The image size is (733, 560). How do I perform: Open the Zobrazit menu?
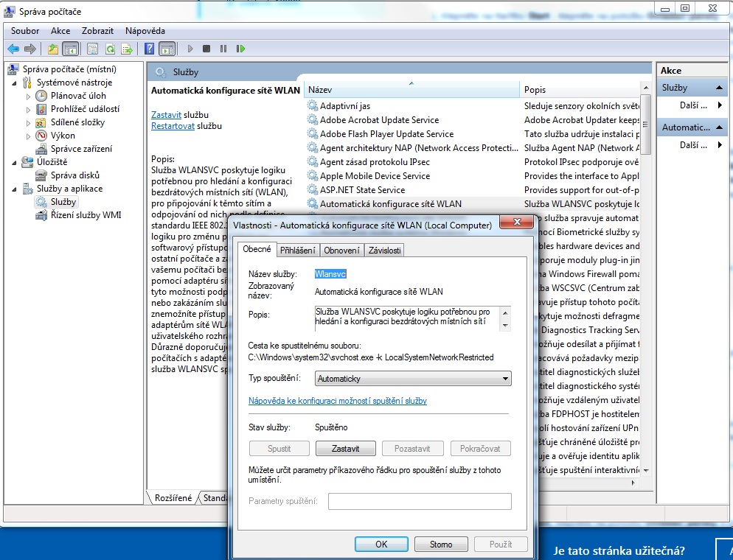click(x=97, y=31)
